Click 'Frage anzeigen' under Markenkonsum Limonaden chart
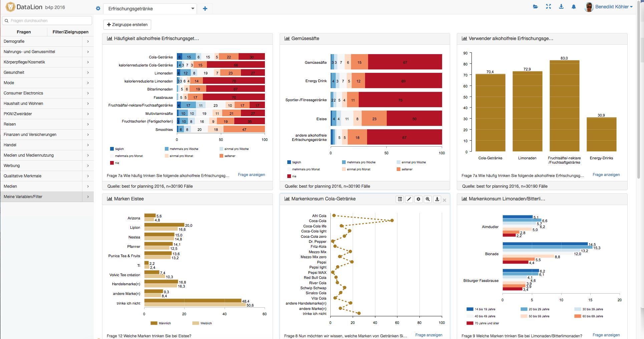Screen dimensions: 644x339 tap(606, 335)
